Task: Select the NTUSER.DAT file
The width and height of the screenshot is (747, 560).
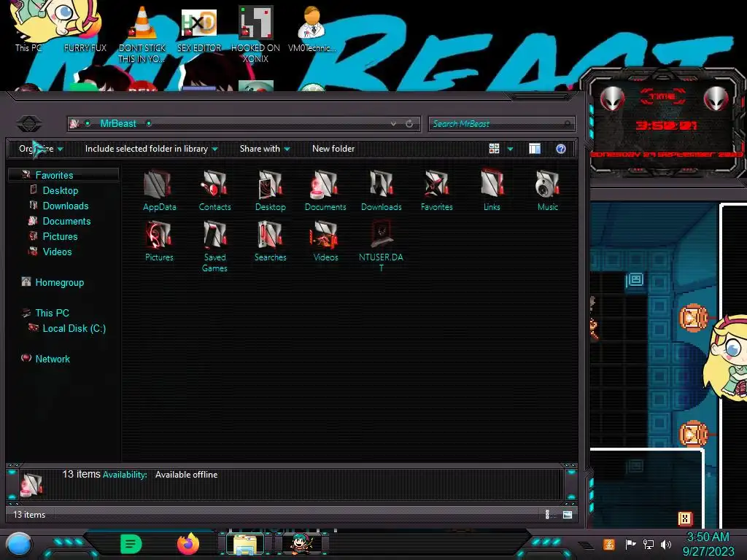Action: tap(381, 246)
